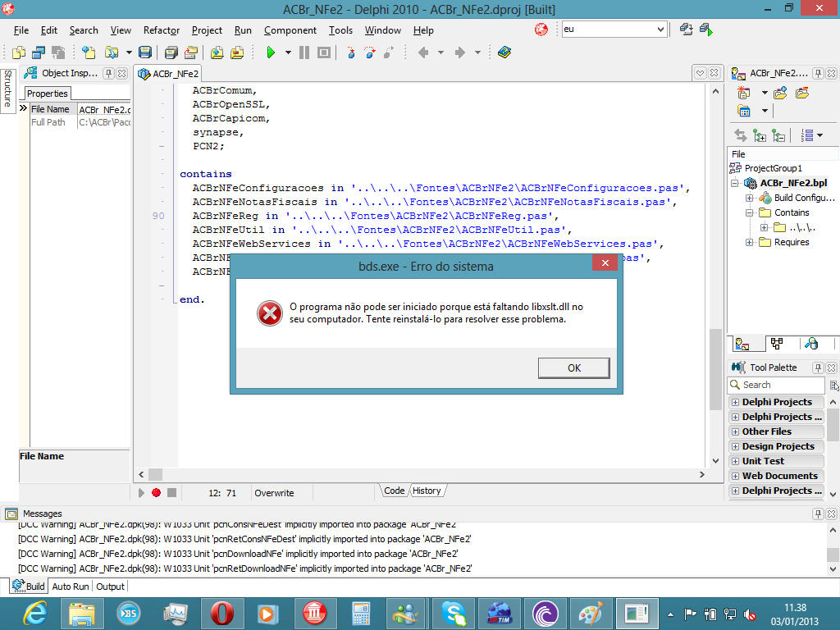Image resolution: width=840 pixels, height=630 pixels.
Task: Expand the ..\..\.. folder under Contains
Action: click(764, 228)
